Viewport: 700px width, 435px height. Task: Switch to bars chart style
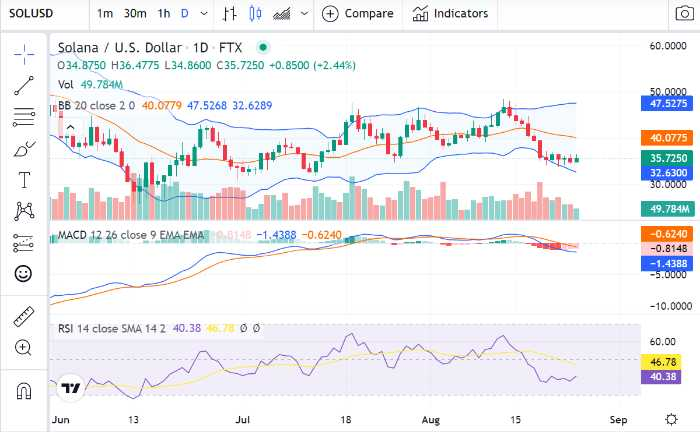click(229, 14)
